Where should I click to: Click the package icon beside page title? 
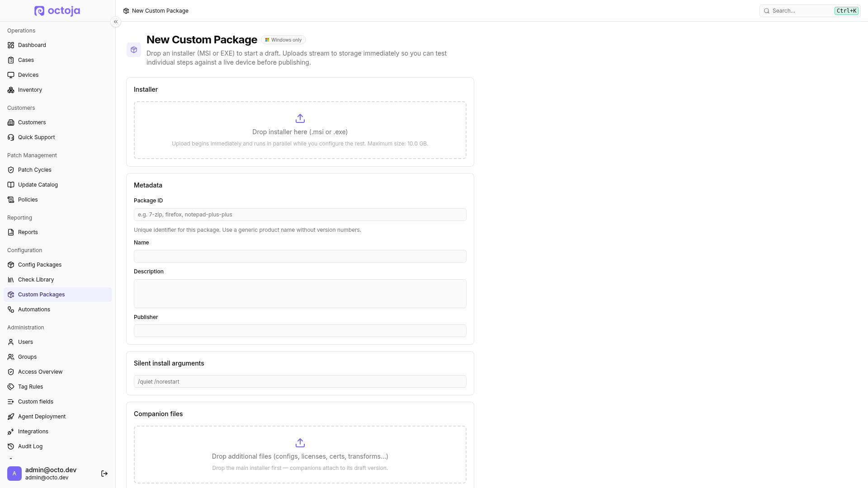(x=134, y=50)
